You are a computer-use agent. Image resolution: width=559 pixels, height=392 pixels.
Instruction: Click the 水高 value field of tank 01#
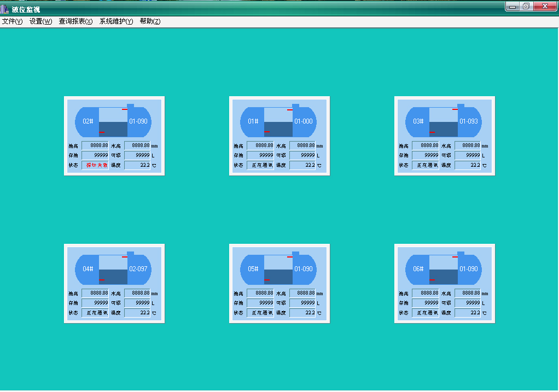coord(302,145)
